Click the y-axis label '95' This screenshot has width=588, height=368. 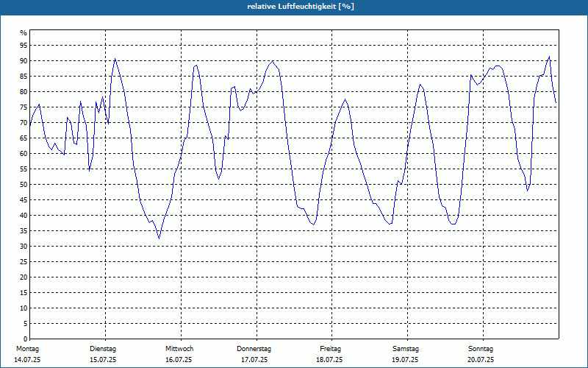[x=24, y=46]
